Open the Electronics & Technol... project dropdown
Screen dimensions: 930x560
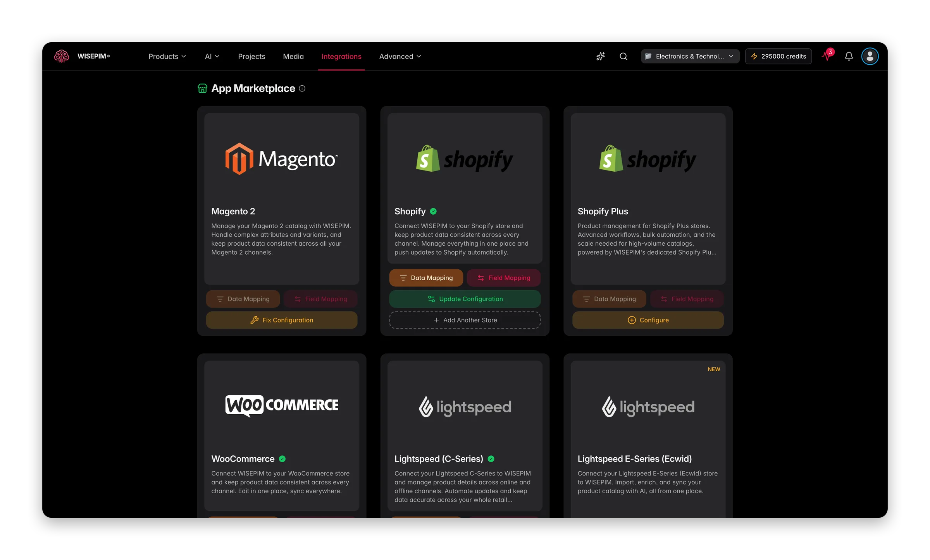pos(690,56)
